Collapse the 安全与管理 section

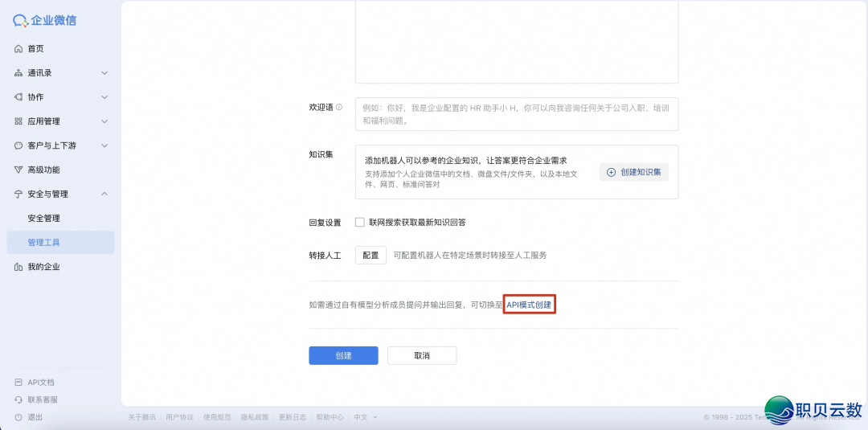click(x=104, y=194)
